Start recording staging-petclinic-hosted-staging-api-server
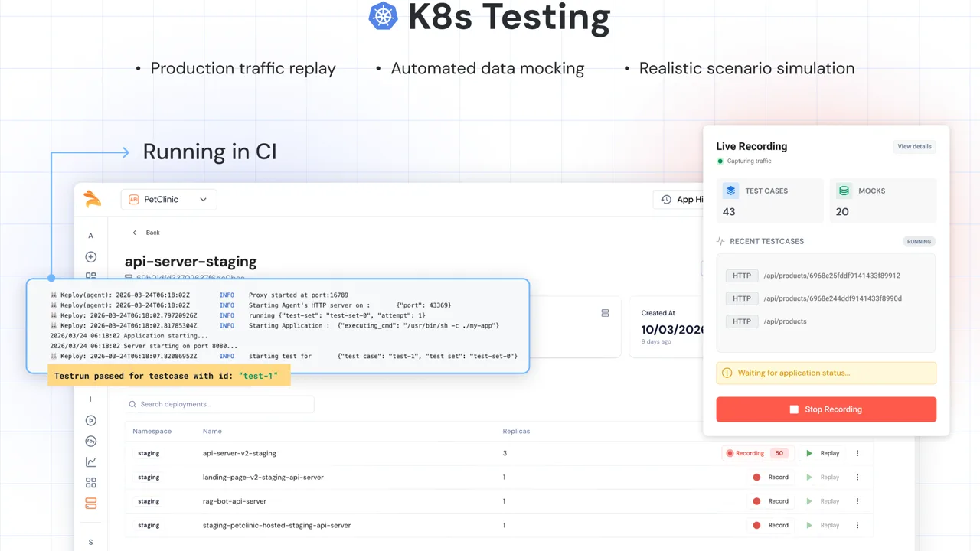The image size is (980, 551). click(x=770, y=525)
